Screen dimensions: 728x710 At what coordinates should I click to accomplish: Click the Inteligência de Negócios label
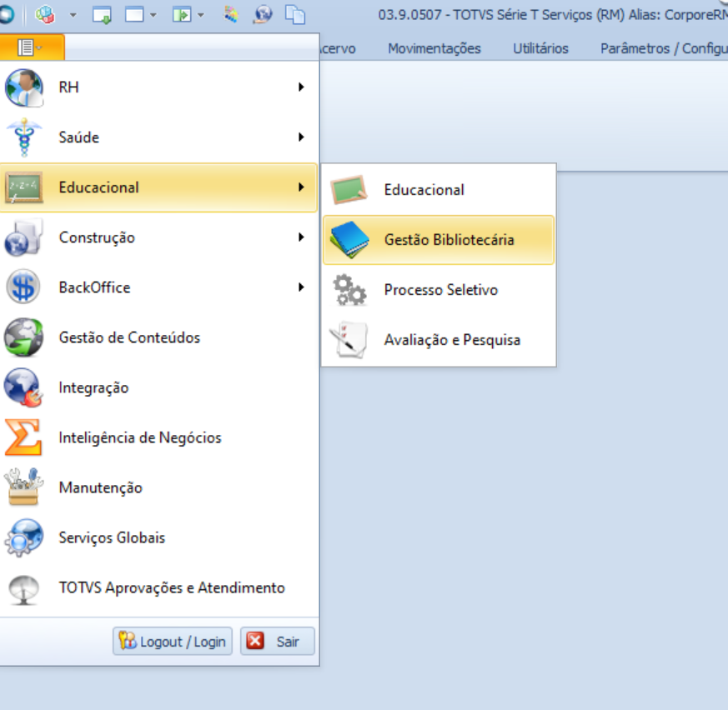[140, 438]
